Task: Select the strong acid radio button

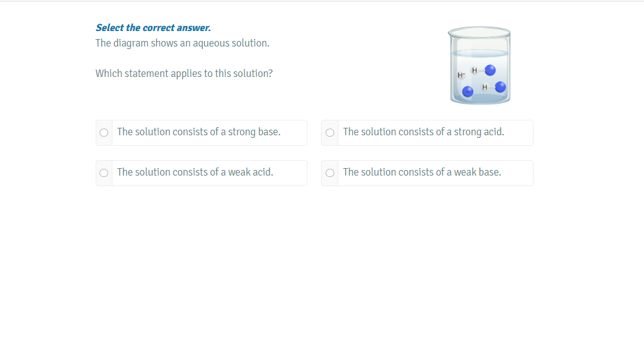Action: pyautogui.click(x=330, y=132)
